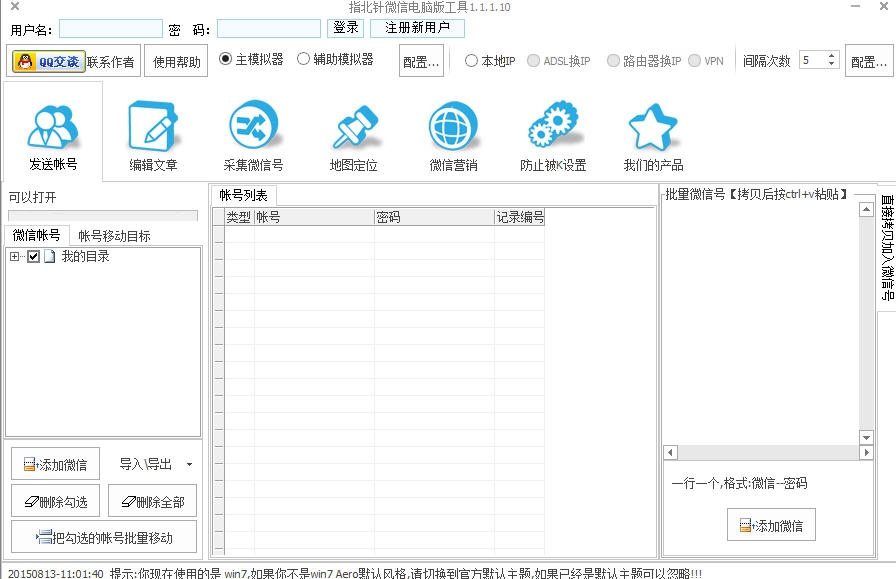The image size is (896, 579).
Task: Click the 导入\导出 button label
Action: pyautogui.click(x=146, y=464)
